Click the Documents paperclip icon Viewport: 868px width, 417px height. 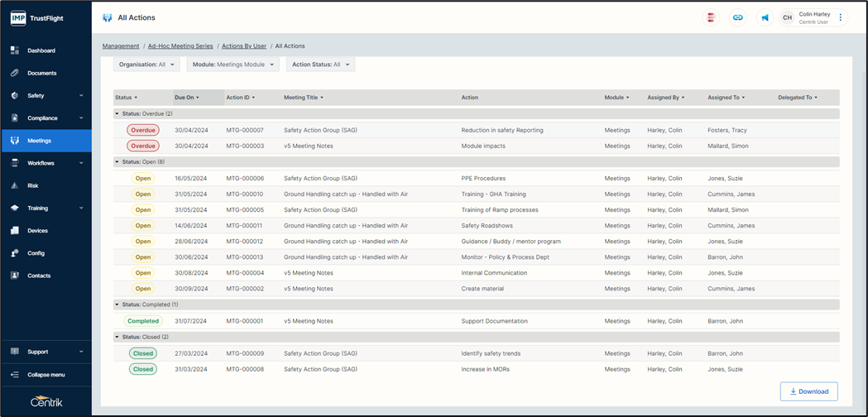(x=15, y=73)
